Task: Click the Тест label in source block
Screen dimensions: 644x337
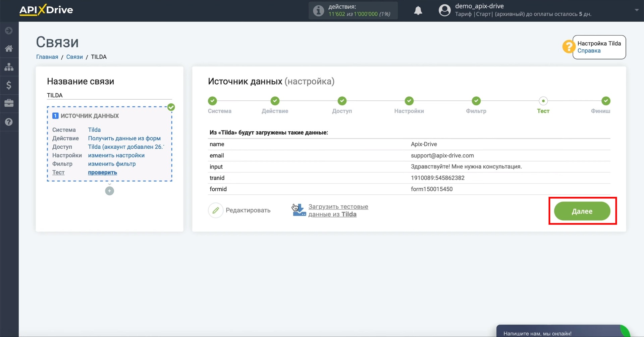Action: click(x=58, y=173)
